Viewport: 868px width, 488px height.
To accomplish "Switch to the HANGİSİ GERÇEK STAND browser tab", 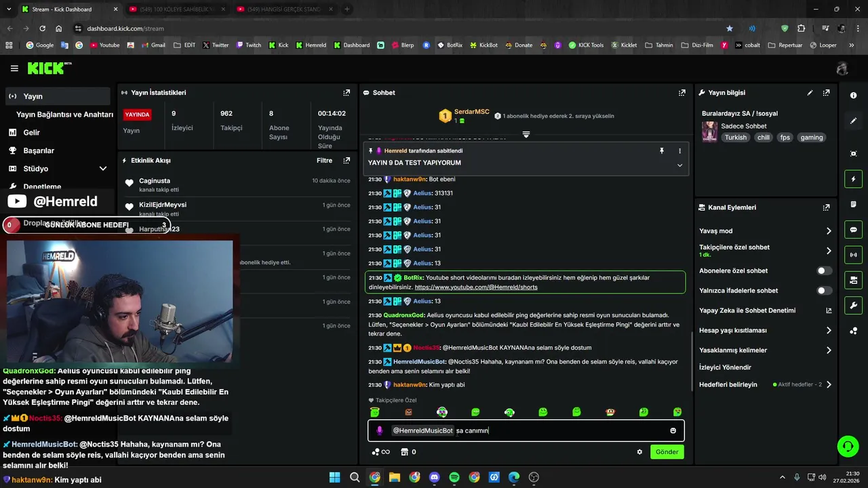I will (x=283, y=9).
